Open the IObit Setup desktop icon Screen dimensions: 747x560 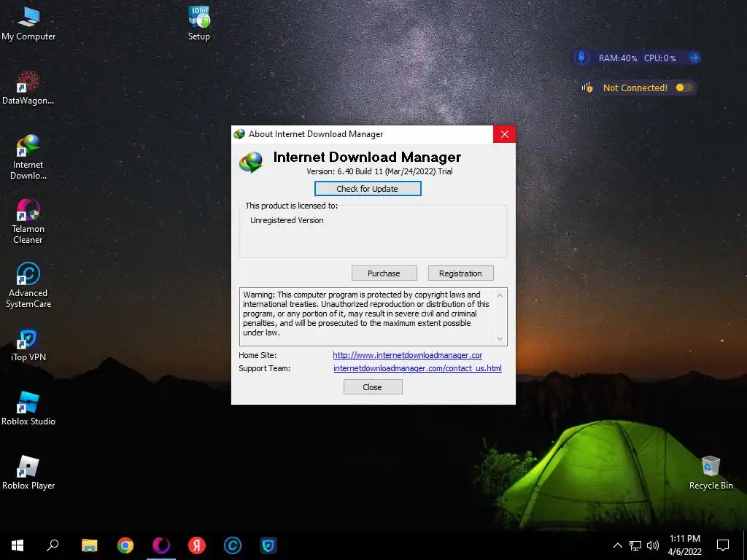198,23
